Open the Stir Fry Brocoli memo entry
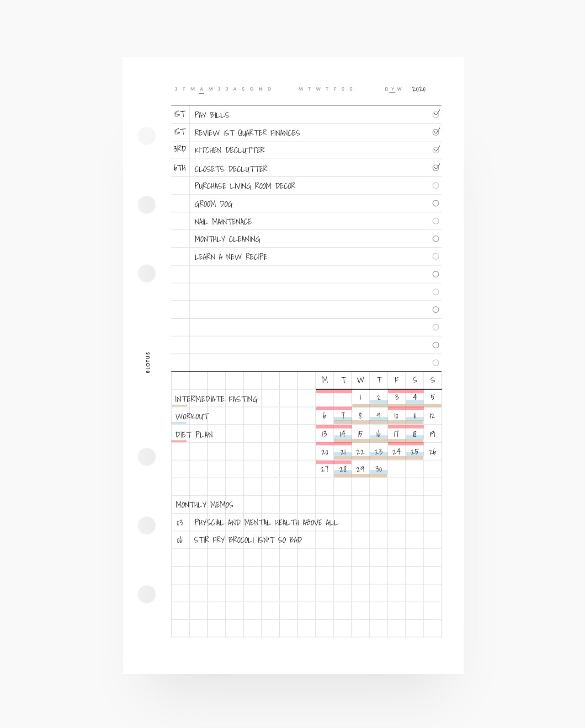The width and height of the screenshot is (585, 728). click(248, 540)
